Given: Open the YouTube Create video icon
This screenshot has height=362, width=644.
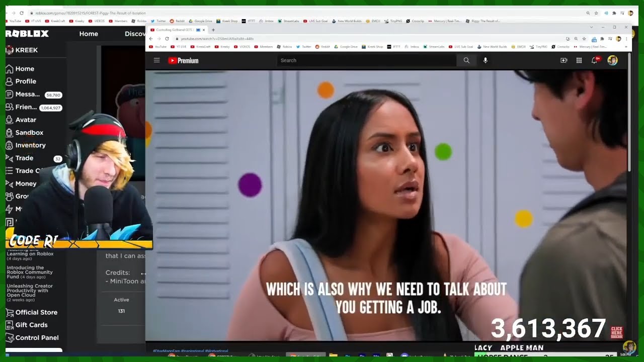Looking at the screenshot, I should point(563,60).
